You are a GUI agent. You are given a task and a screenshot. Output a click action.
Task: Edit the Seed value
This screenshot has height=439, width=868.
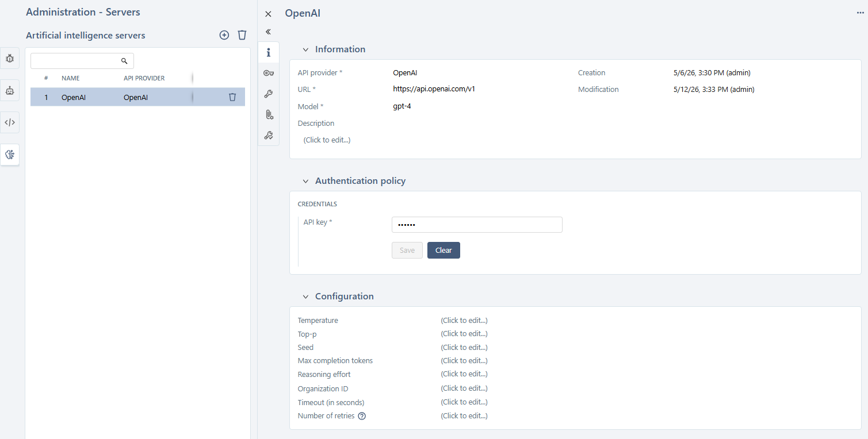(464, 348)
